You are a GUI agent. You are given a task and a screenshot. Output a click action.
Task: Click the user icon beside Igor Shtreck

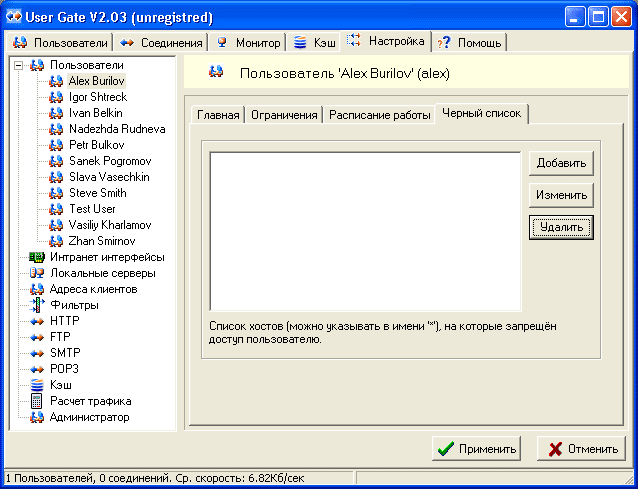(x=56, y=97)
